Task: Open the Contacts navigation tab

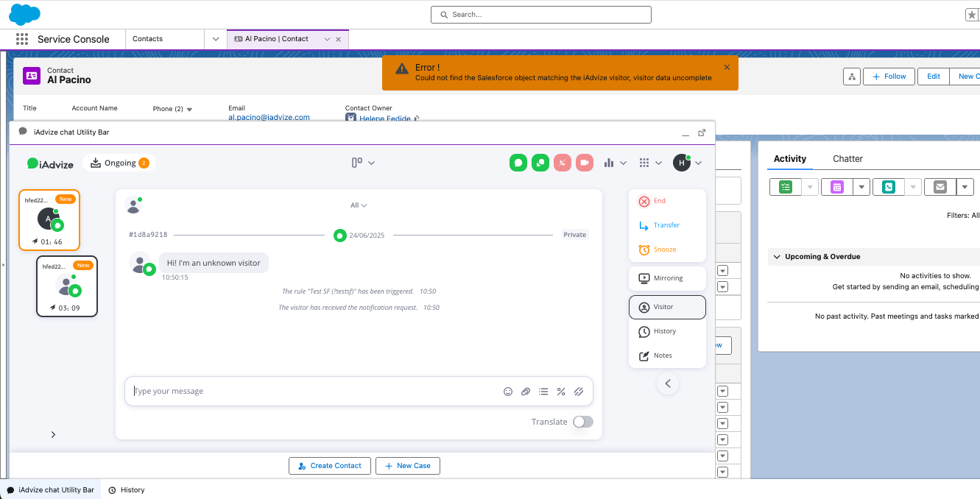Action: [x=148, y=39]
